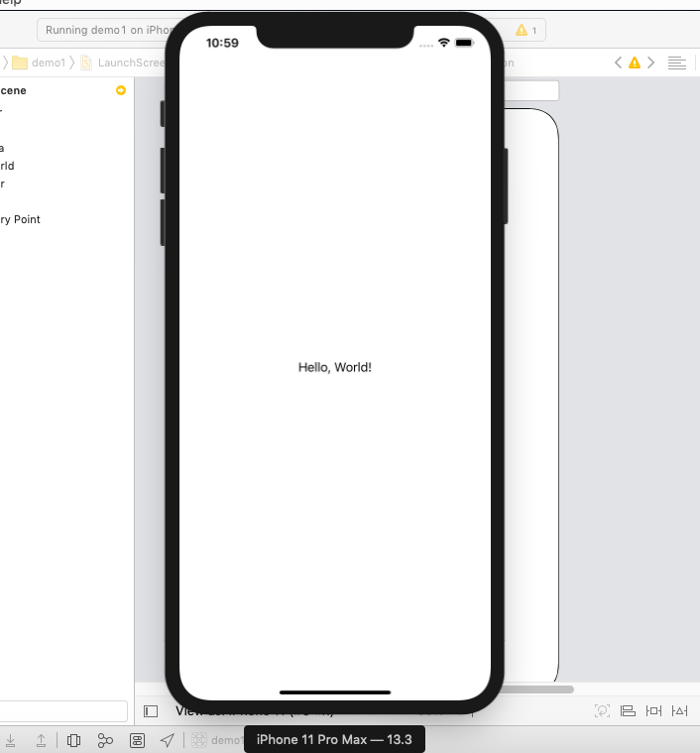Image resolution: width=700 pixels, height=753 pixels.
Task: Click the outline filter field
Action: point(63,710)
